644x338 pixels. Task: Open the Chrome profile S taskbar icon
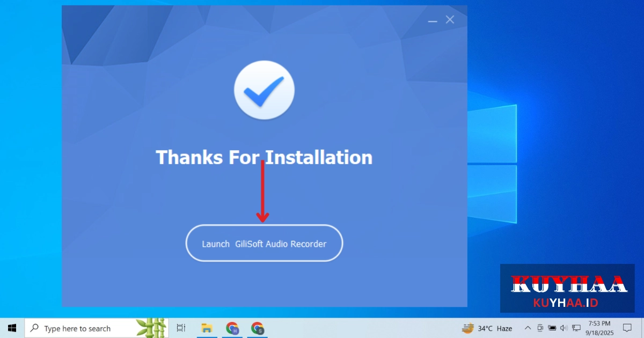click(258, 328)
